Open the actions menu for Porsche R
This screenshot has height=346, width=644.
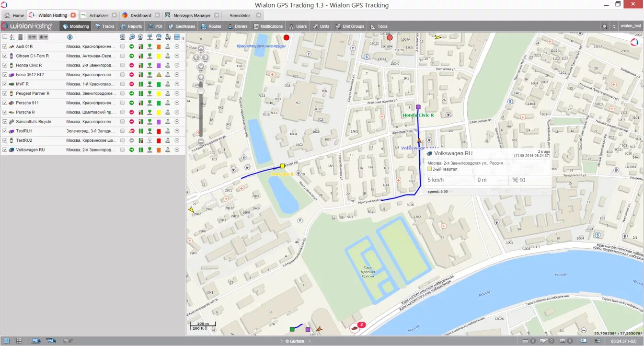point(177,112)
